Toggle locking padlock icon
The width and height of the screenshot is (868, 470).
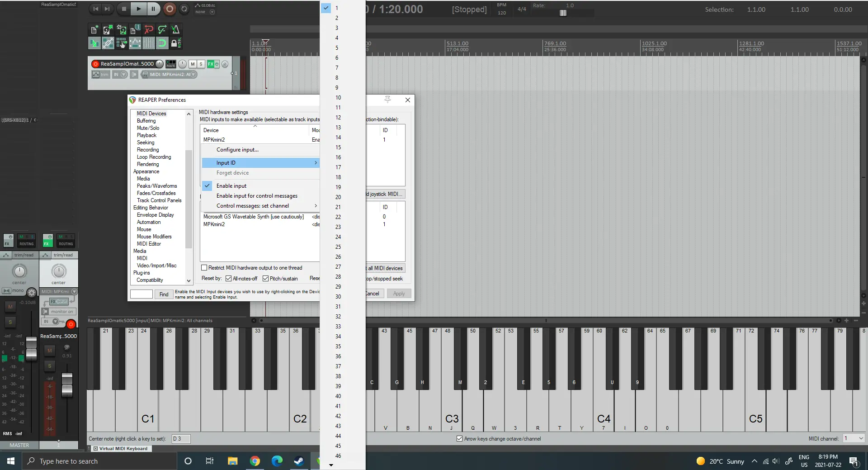pos(175,43)
